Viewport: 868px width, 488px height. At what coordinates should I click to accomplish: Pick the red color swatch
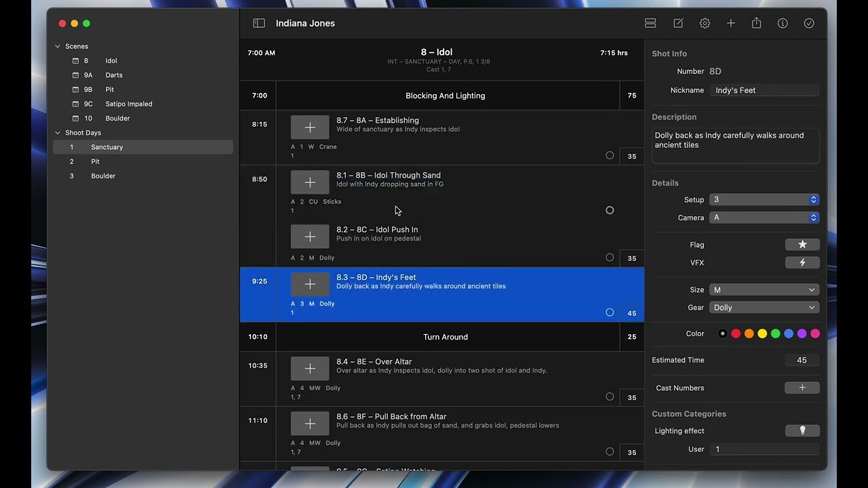(x=736, y=333)
